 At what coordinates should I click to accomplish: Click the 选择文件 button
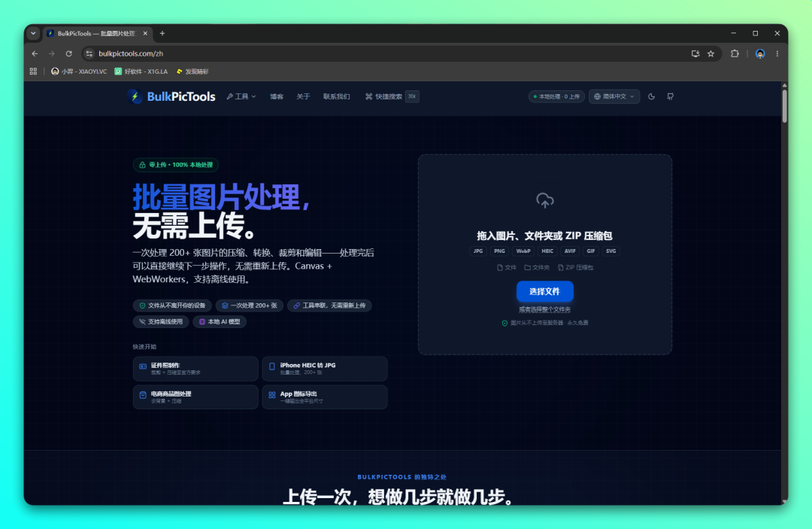545,291
